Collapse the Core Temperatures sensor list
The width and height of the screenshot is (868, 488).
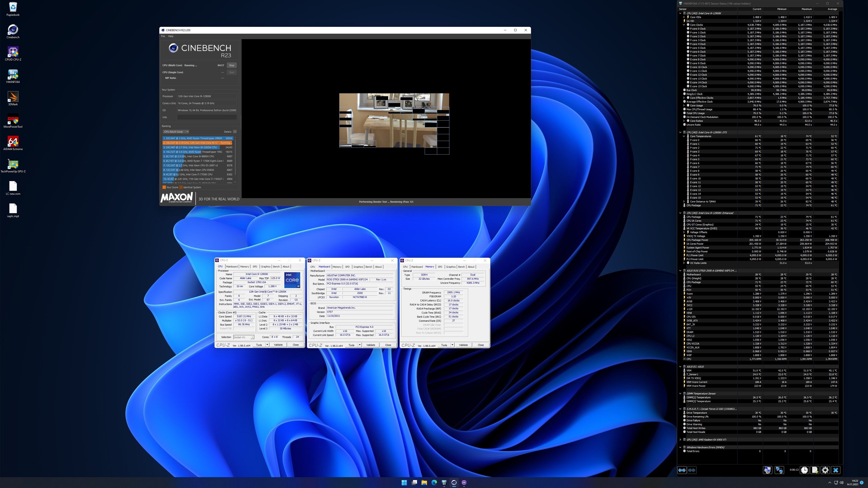point(684,136)
